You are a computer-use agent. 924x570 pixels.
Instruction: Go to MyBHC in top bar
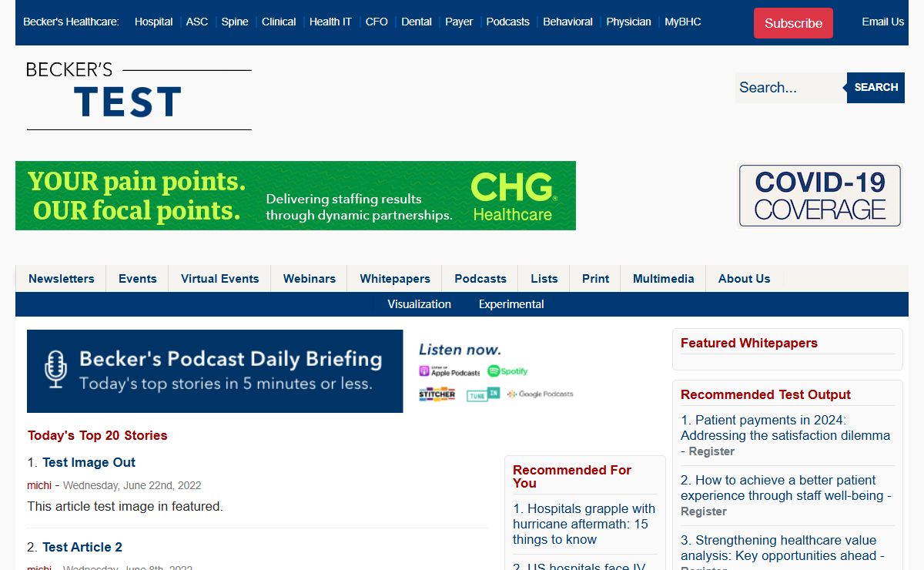pos(683,22)
